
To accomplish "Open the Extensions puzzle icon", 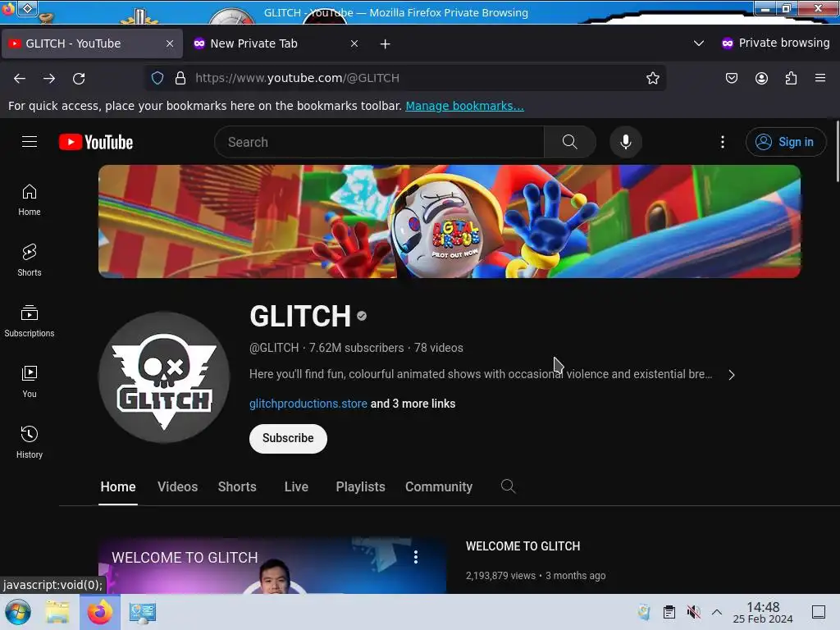I will 791,78.
